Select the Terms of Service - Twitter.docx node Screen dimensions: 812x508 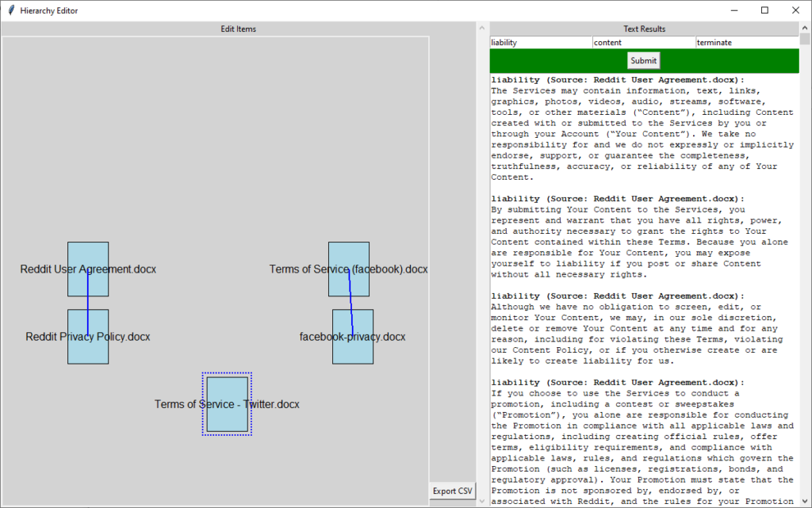pyautogui.click(x=227, y=404)
